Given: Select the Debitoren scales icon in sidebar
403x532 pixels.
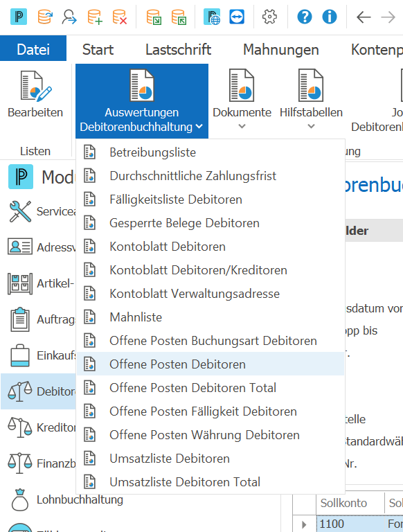Looking at the screenshot, I should coord(20,391).
